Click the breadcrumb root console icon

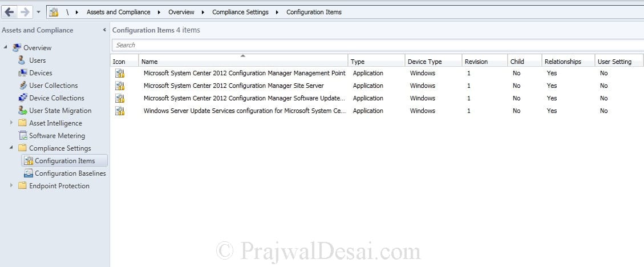click(54, 12)
